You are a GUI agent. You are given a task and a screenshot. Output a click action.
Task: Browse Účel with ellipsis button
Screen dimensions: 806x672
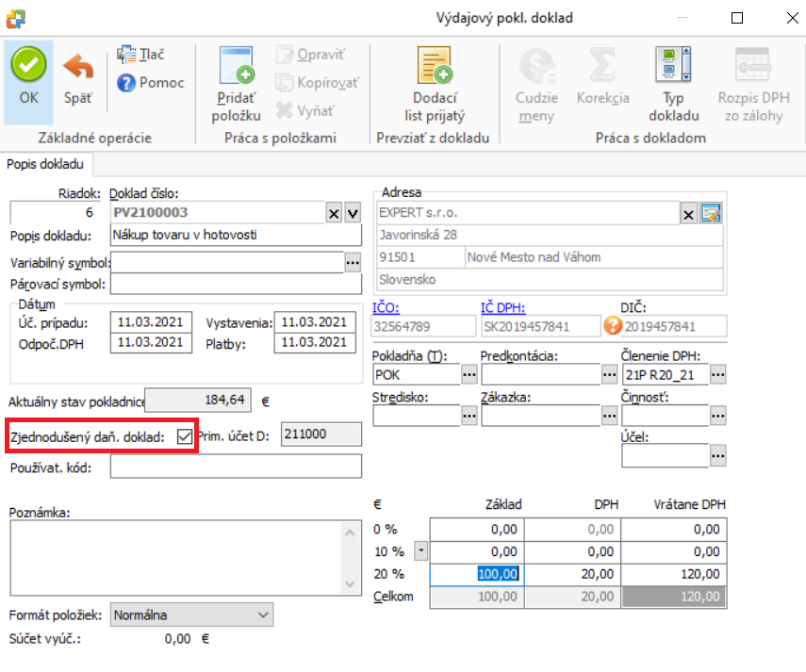(x=717, y=456)
